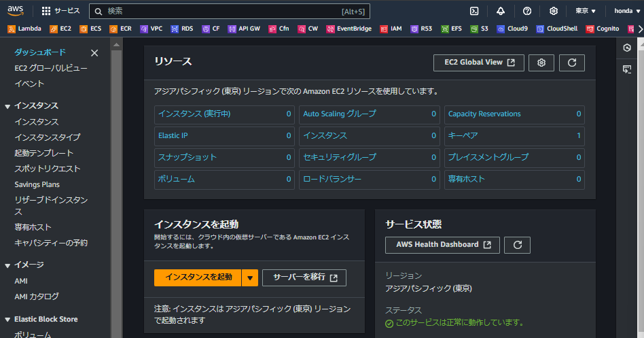Open the hexagon info panel icon on the right edge
The width and height of the screenshot is (644, 338).
pyautogui.click(x=627, y=48)
